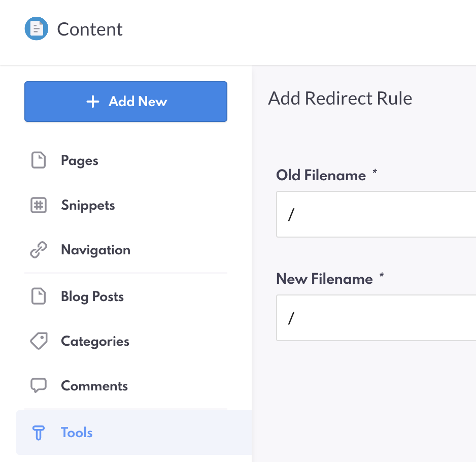Click into the New Filename text box
The height and width of the screenshot is (462, 476).
click(376, 318)
